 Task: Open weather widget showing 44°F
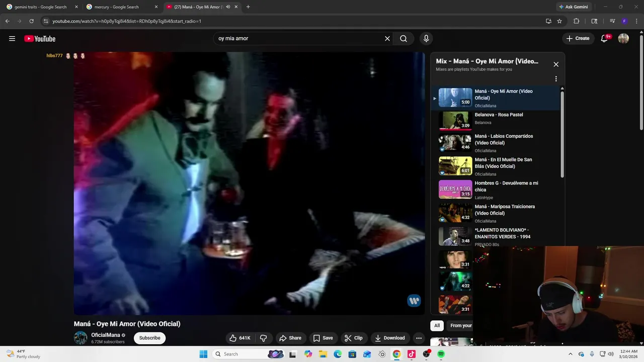(22, 354)
